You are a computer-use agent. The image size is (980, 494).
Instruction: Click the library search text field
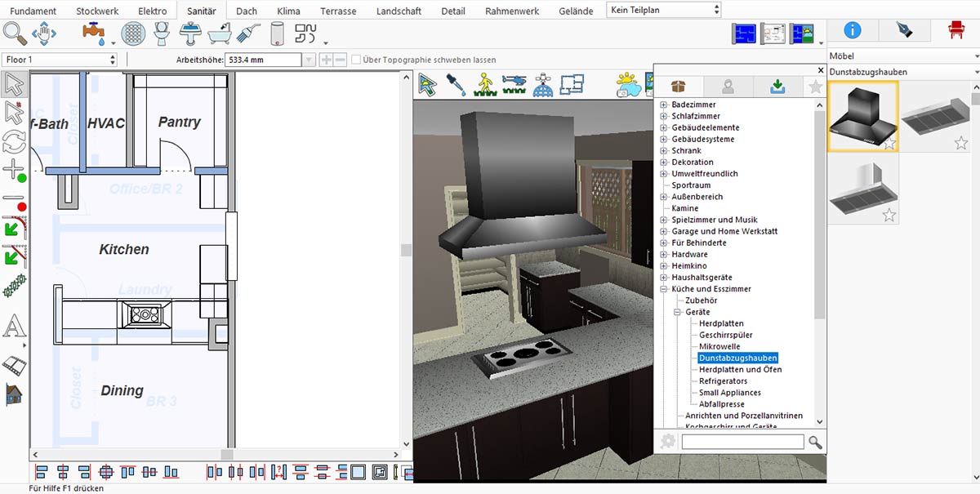pyautogui.click(x=742, y=442)
